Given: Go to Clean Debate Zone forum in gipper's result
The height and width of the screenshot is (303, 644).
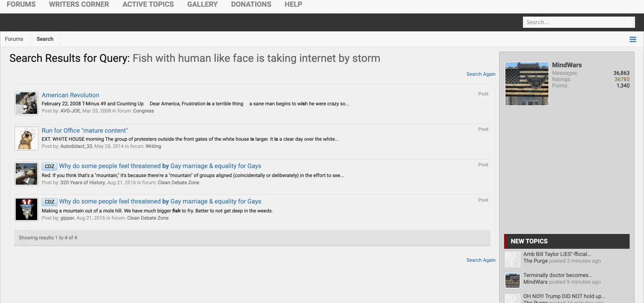Looking at the screenshot, I should click(148, 218).
